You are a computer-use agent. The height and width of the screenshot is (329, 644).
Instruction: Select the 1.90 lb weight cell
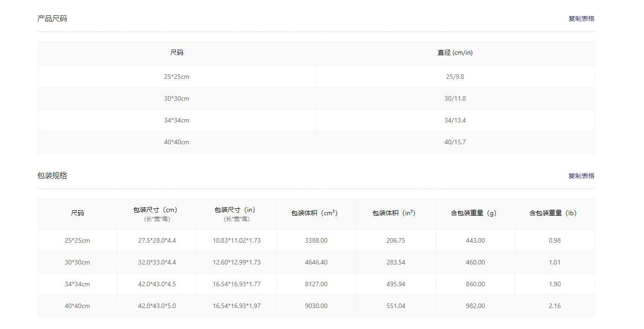pos(554,284)
